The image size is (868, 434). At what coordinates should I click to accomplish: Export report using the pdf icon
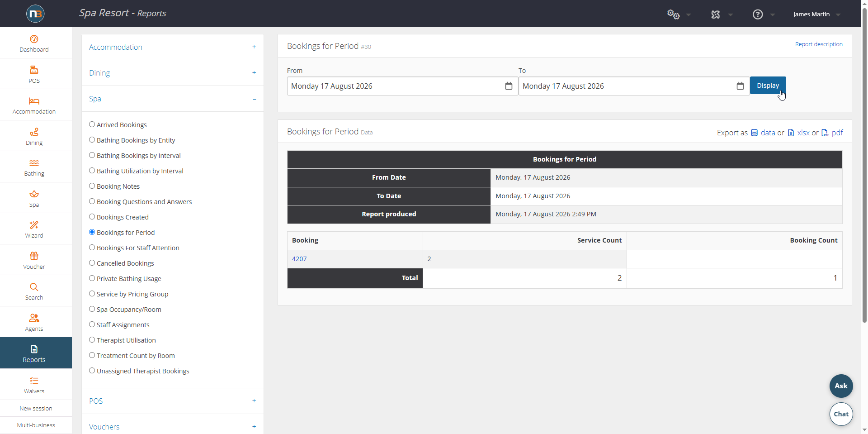[825, 133]
